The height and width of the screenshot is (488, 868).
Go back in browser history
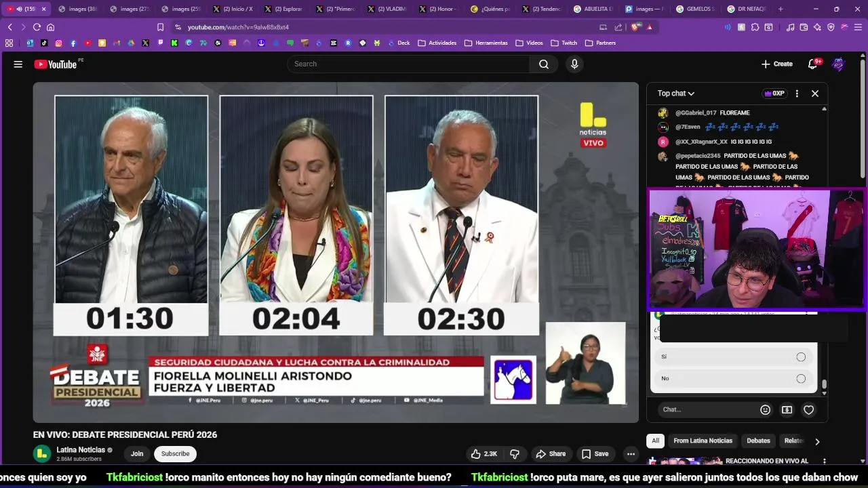9,27
